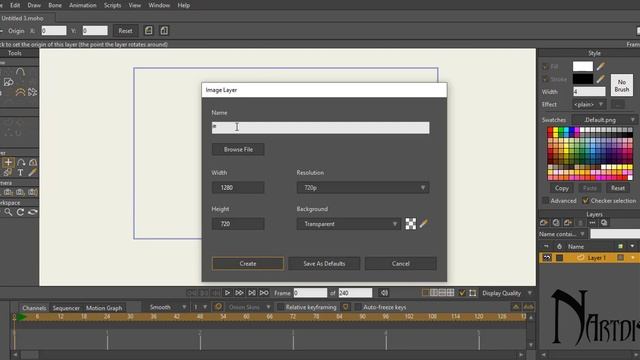Image resolution: width=640 pixels, height=360 pixels.
Task: Select the Orbit Workspace tool
Action: tap(32, 212)
